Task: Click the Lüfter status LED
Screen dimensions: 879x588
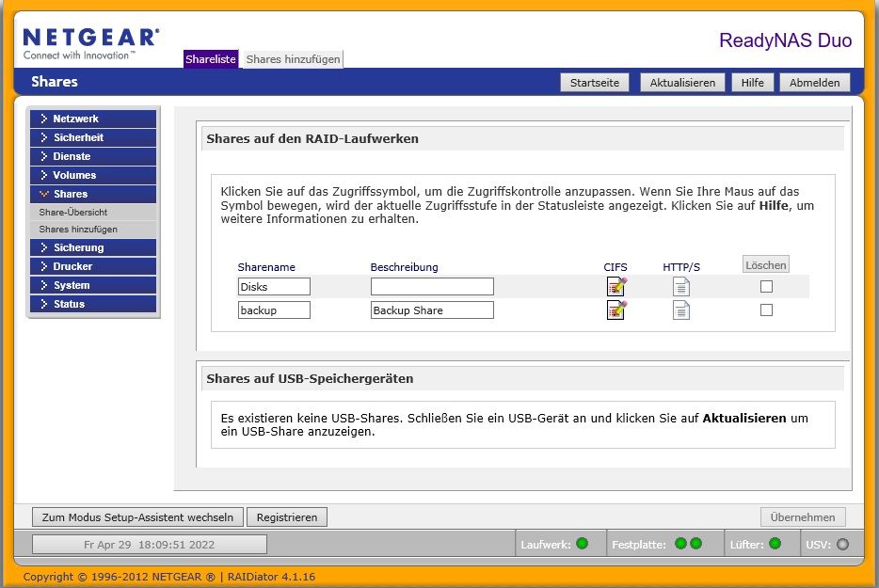Action: [775, 544]
